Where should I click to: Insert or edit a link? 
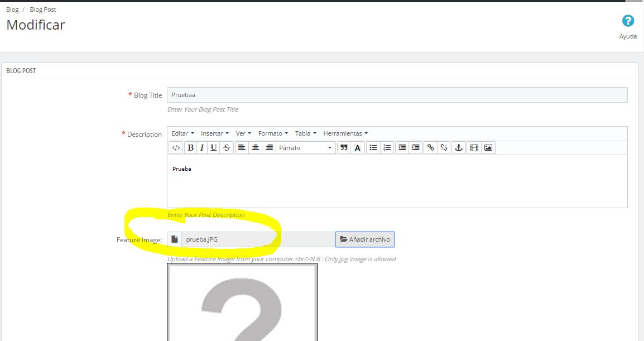pyautogui.click(x=430, y=148)
